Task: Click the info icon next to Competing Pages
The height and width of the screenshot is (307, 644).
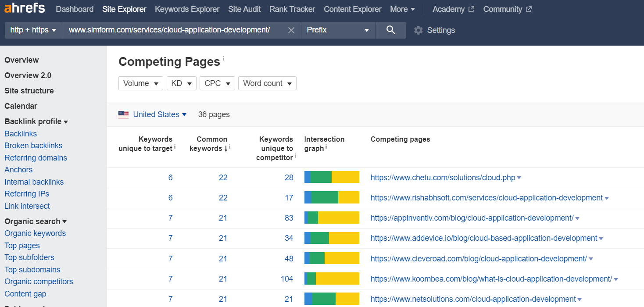Action: tap(223, 58)
